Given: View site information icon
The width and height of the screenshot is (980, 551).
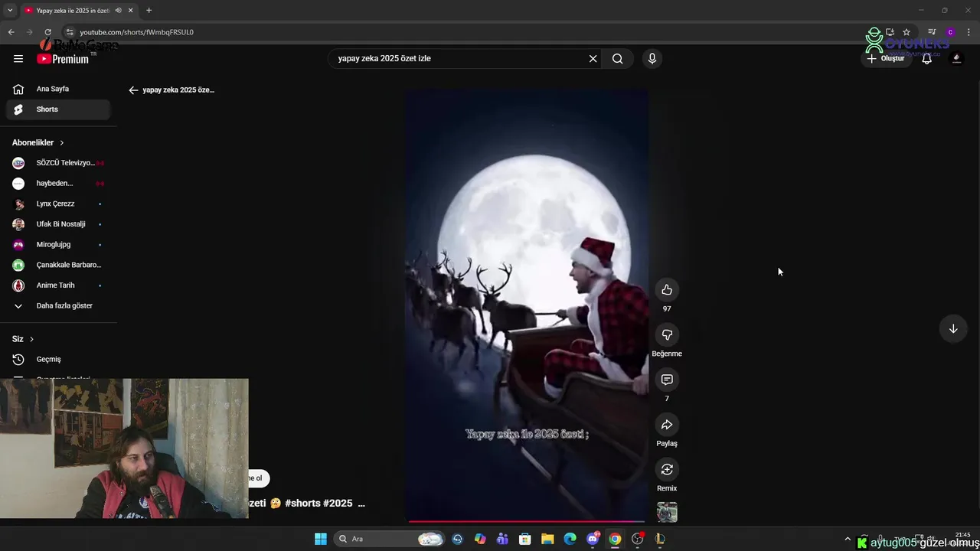Looking at the screenshot, I should pyautogui.click(x=70, y=32).
